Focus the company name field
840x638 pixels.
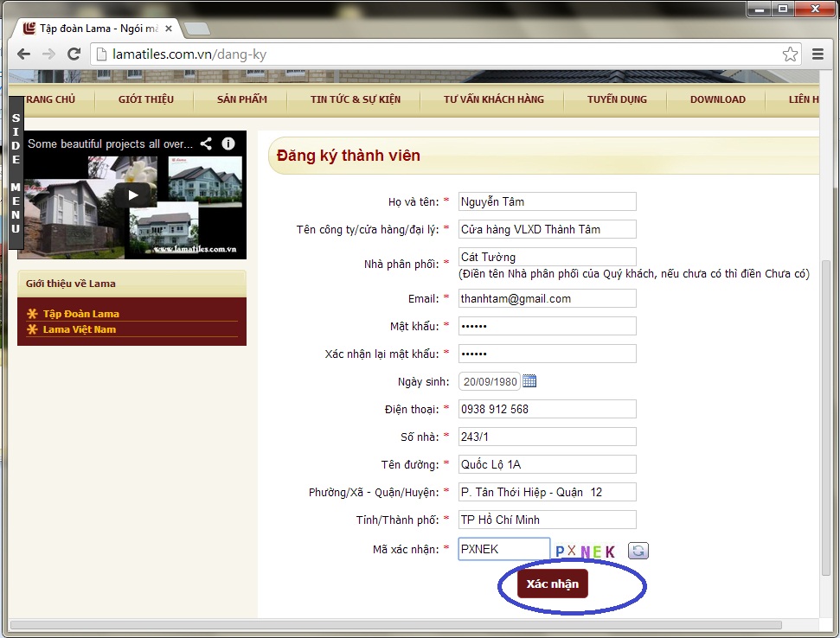click(x=547, y=229)
